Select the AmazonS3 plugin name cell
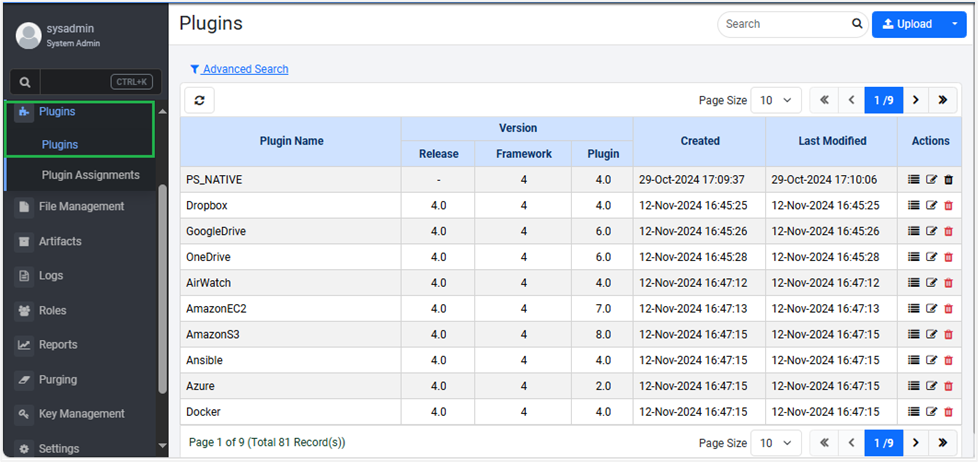Viewport: 978px width, 462px height. (291, 335)
